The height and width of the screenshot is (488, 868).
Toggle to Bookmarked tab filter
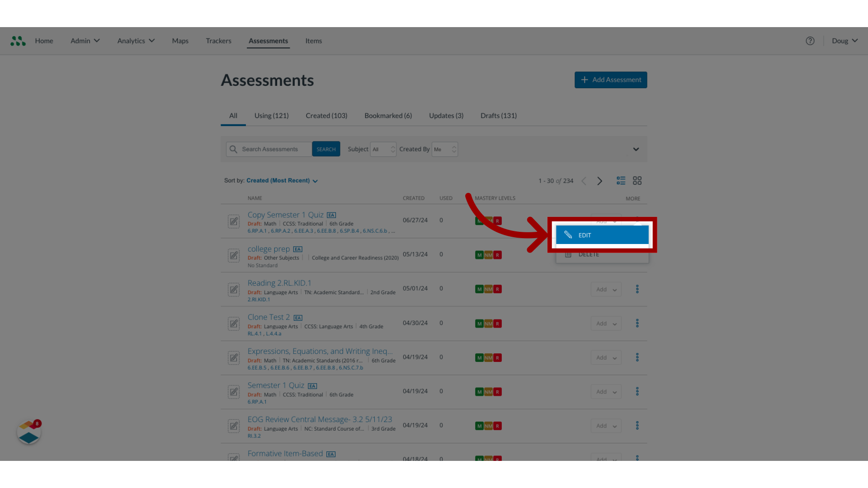pos(388,115)
